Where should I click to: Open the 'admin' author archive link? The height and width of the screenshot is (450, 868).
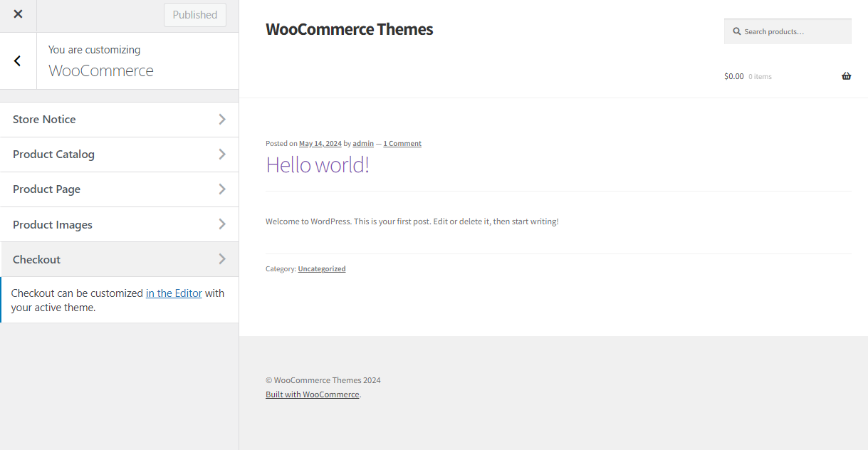click(363, 143)
